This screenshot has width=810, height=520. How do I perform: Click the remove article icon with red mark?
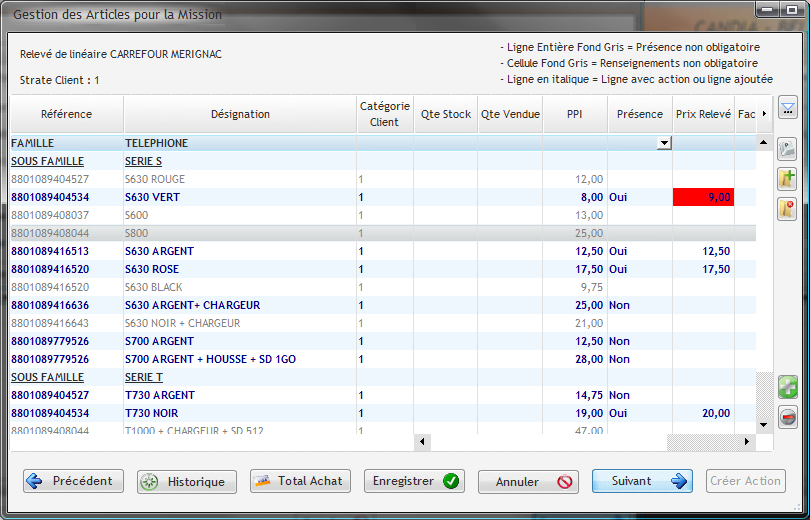[x=787, y=209]
